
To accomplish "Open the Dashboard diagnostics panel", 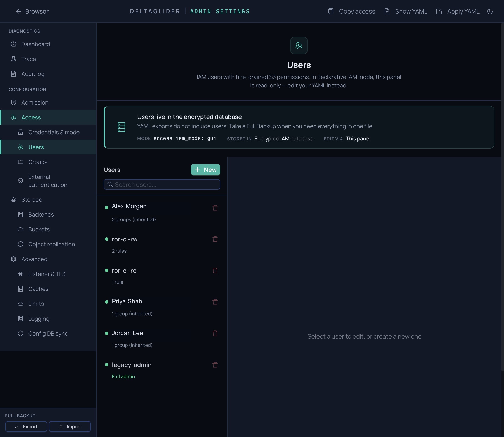I will pyautogui.click(x=36, y=44).
